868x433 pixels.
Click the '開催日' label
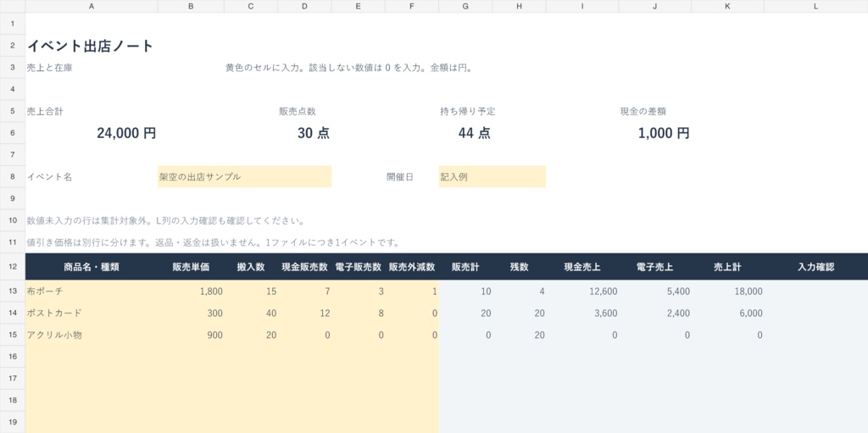tap(400, 177)
